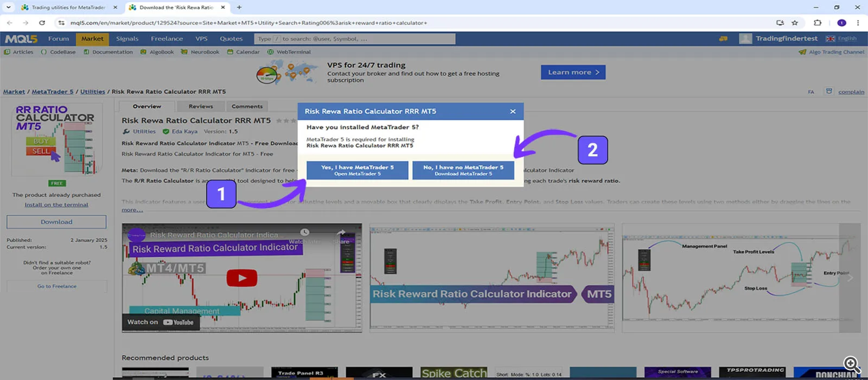Go forward in browser history
Viewport: 868px width, 380px height.
click(25, 23)
